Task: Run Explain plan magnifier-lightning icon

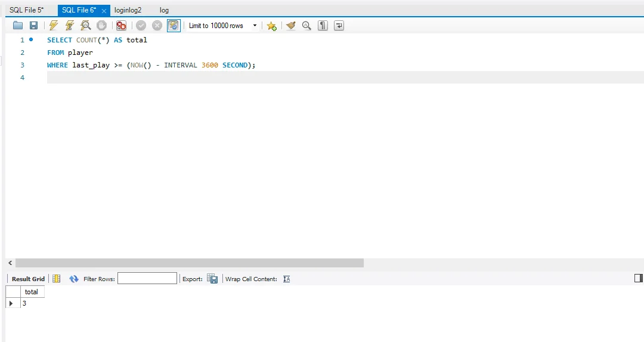Action: pos(86,26)
